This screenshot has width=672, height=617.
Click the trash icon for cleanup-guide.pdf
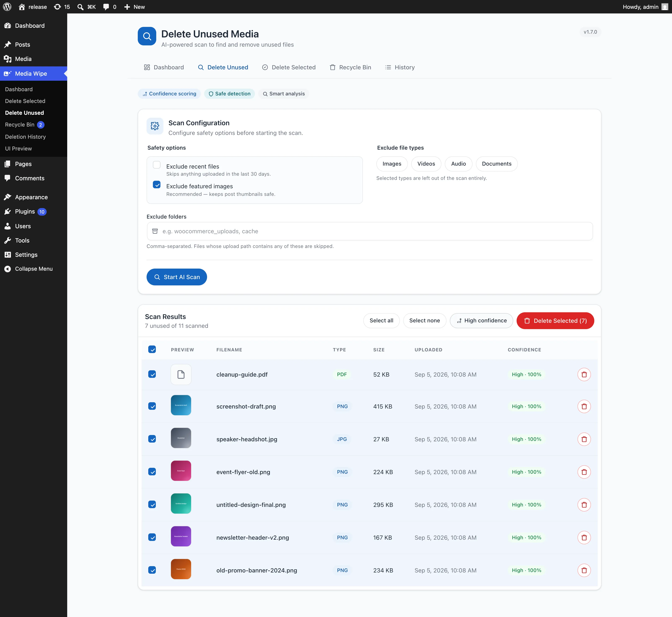tap(584, 374)
